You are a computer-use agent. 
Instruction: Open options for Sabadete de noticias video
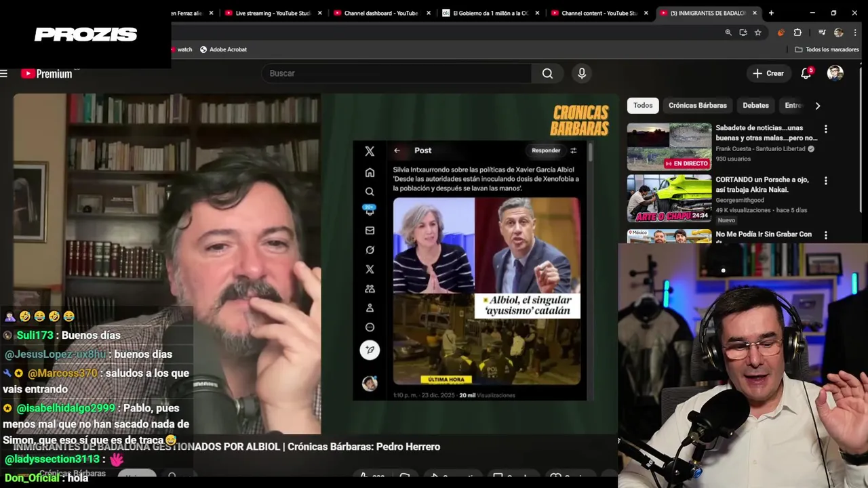[825, 129]
